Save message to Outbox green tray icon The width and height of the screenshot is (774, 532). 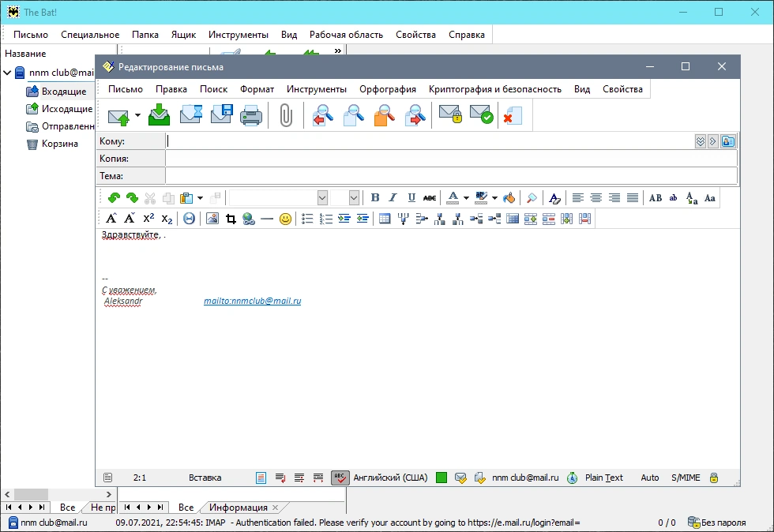159,115
